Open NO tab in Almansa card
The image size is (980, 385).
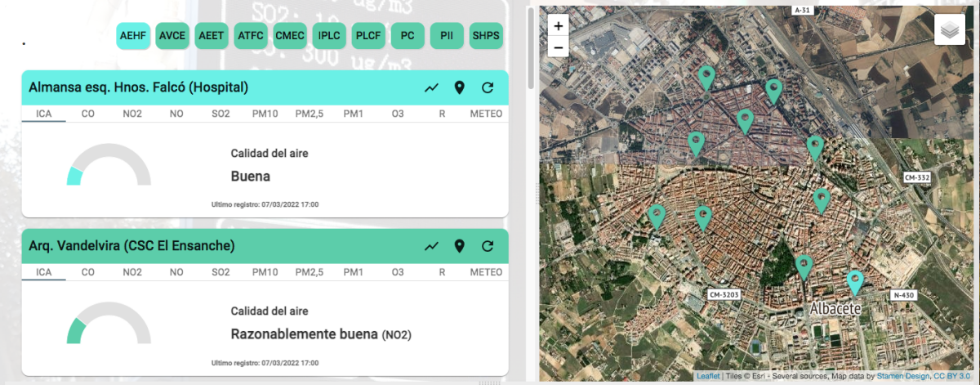click(176, 113)
